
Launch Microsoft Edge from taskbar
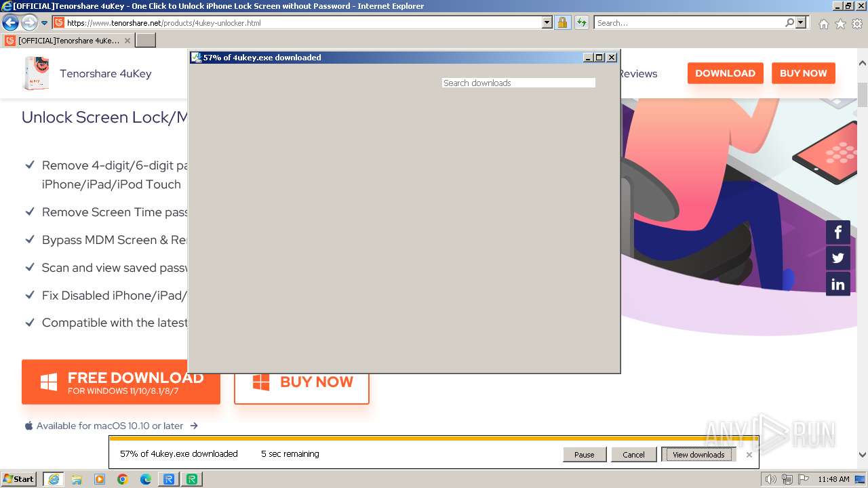tap(146, 479)
